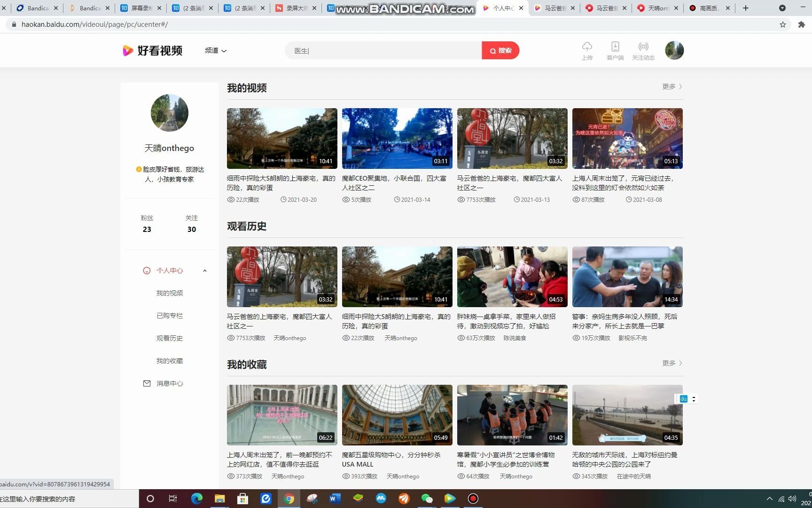
Task: Click the 消息中心 envelope icon
Action: pos(147,383)
